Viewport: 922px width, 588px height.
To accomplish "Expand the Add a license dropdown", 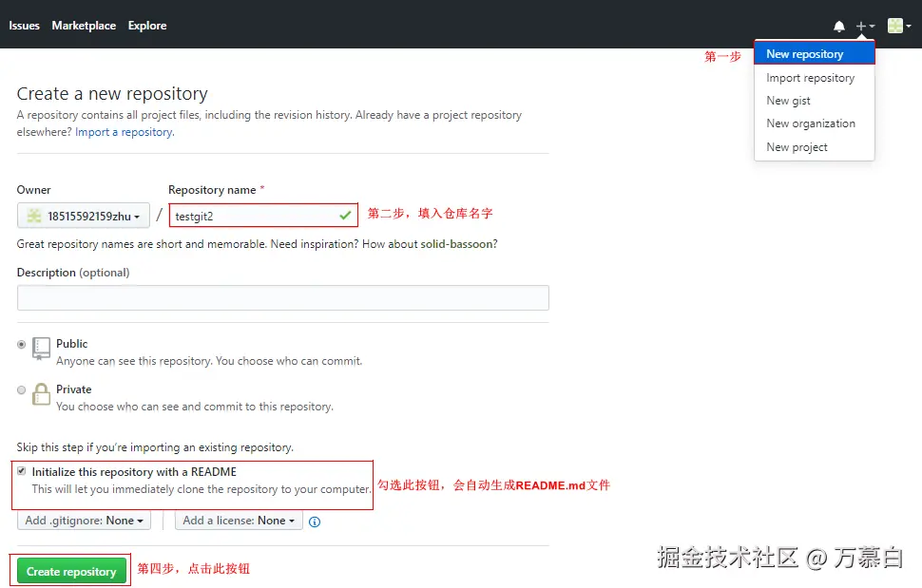I will 239,521.
